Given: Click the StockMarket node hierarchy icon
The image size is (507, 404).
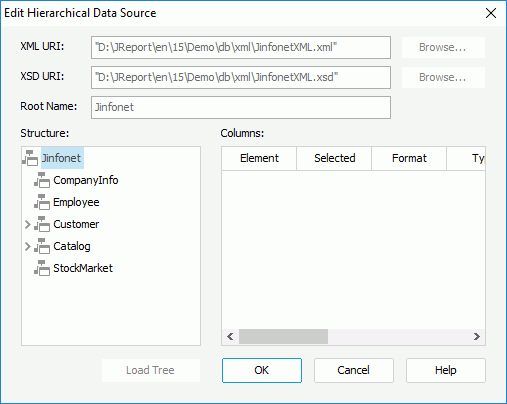Looking at the screenshot, I should 42,268.
